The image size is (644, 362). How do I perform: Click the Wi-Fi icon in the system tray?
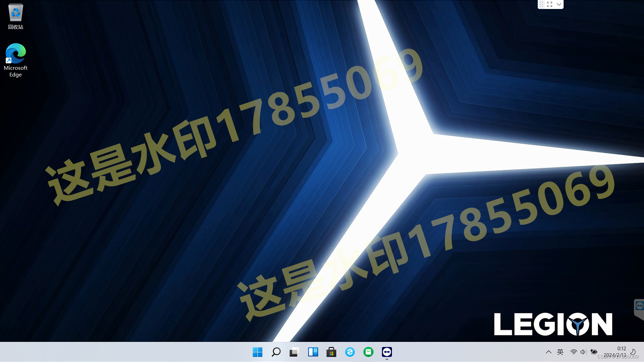[574, 352]
